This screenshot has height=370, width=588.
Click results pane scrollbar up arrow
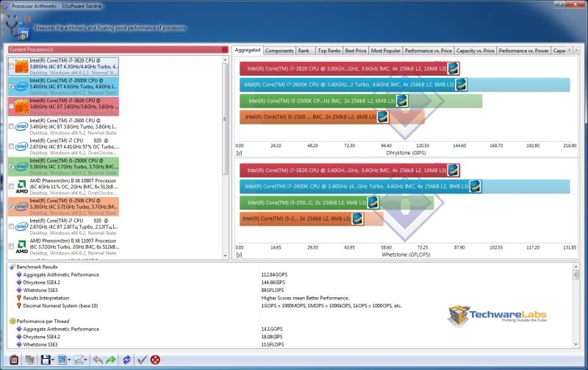point(576,266)
